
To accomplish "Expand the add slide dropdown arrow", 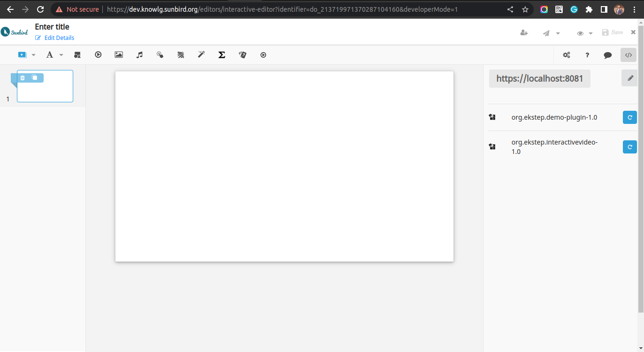I will pyautogui.click(x=33, y=55).
